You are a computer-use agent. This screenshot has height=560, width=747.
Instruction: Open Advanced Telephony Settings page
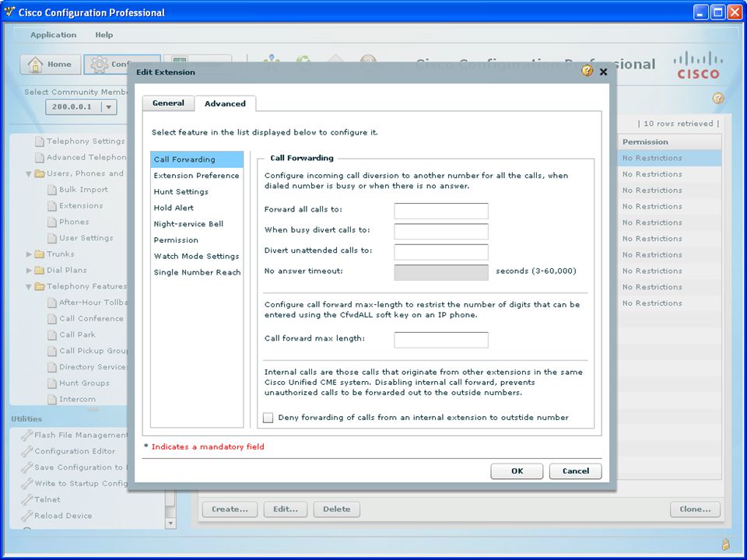[x=80, y=158]
